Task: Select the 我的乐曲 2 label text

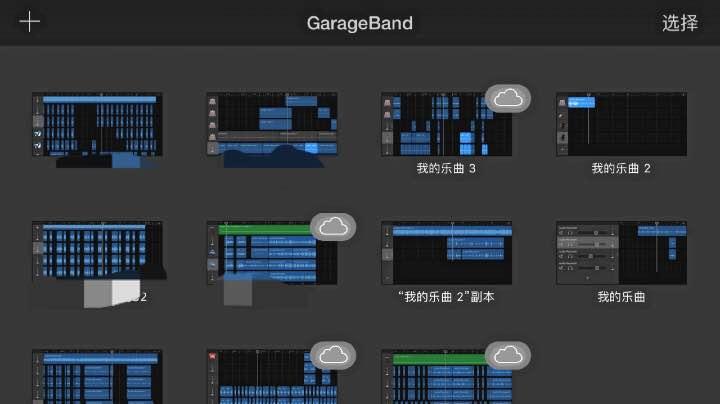Action: (x=621, y=168)
